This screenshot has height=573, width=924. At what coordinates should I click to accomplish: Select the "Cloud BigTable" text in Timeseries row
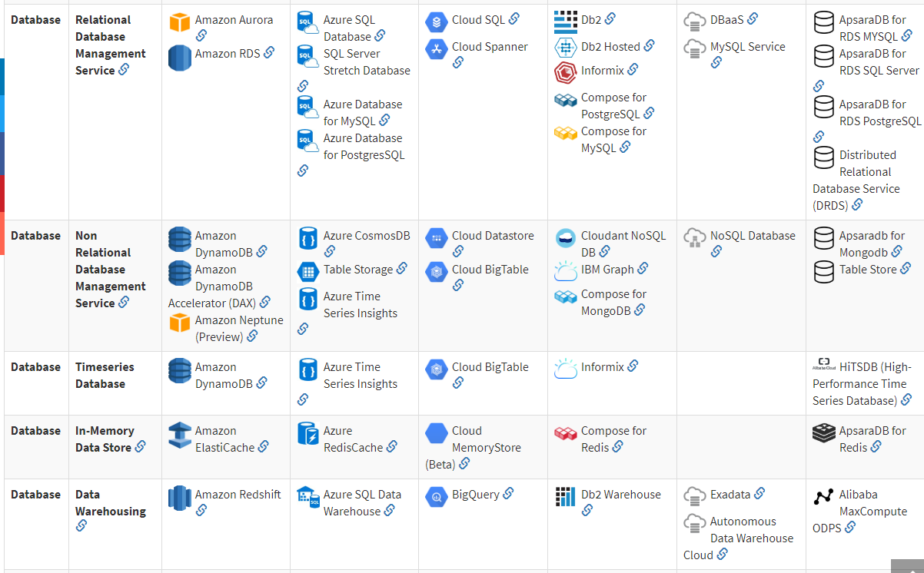click(x=490, y=367)
